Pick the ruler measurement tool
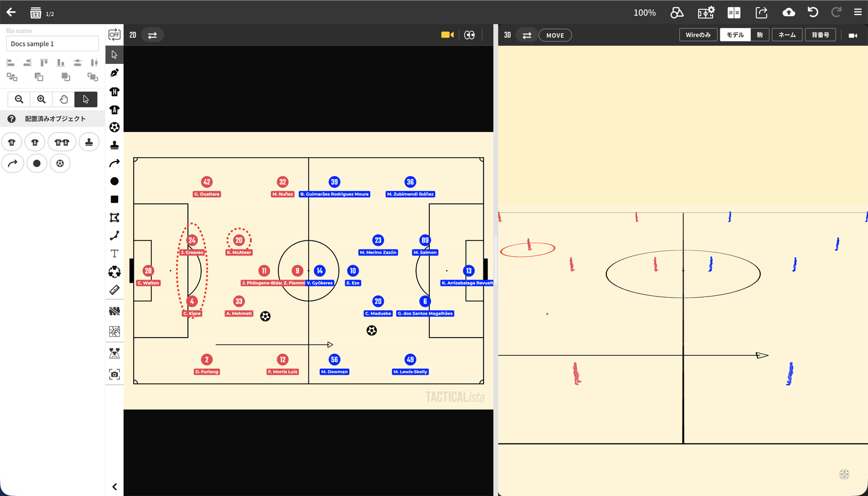 (x=115, y=290)
